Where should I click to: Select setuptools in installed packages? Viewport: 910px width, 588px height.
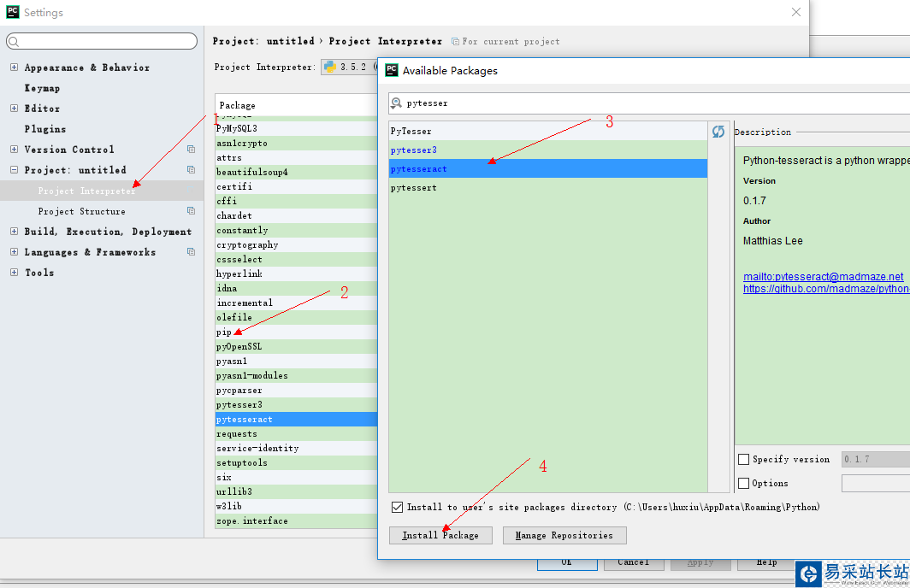coord(296,462)
